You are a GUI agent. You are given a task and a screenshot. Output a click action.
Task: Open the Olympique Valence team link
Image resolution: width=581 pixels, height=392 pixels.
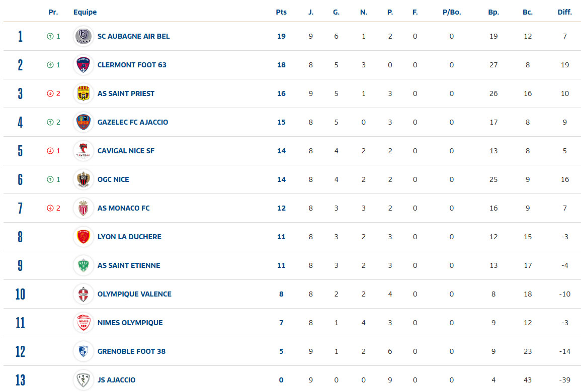coord(134,294)
